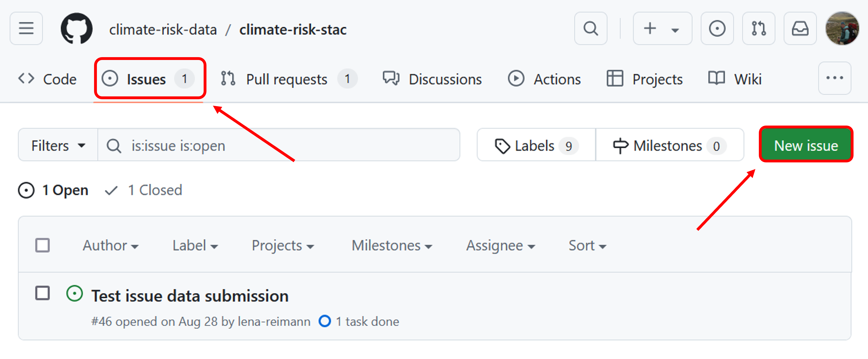Show the 1 Closed issues
The width and height of the screenshot is (868, 359).
point(144,190)
